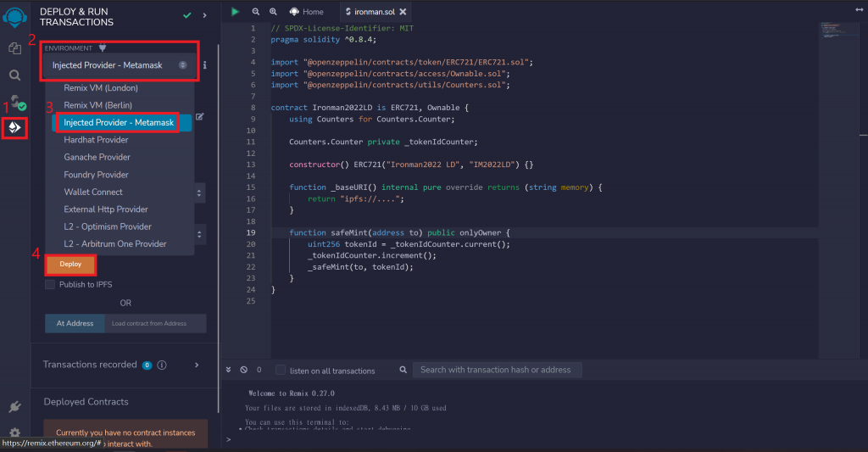The height and width of the screenshot is (452, 868).
Task: Click the code minimap thumbnail
Action: click(831, 30)
